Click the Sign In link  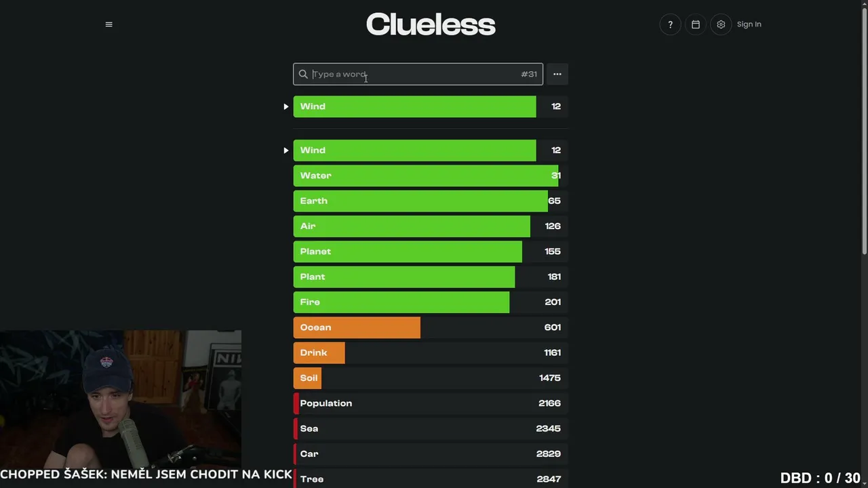pos(749,24)
